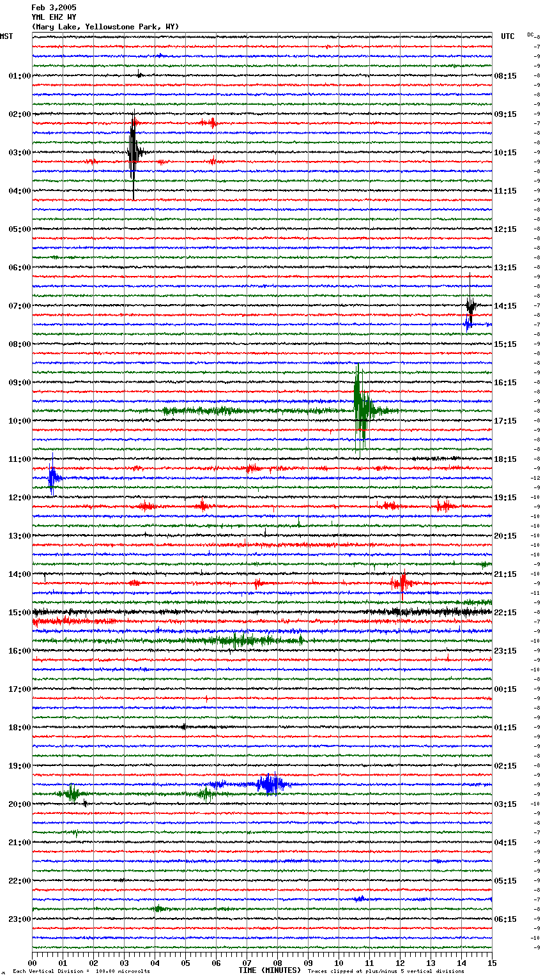This screenshot has height=980, width=543.
Task: Click '(Mary Lake, Yellowstone Park, WY)' title
Action: pyautogui.click(x=105, y=27)
